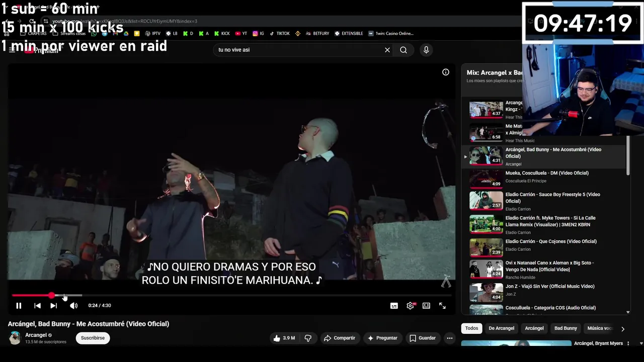The height and width of the screenshot is (362, 644).
Task: Mute the video volume speaker icon
Action: pos(73,306)
